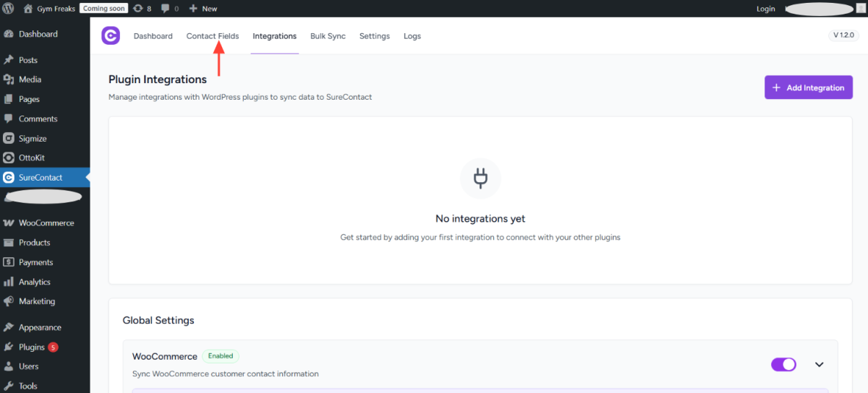
Task: Click the Coming soon badge
Action: tap(103, 9)
